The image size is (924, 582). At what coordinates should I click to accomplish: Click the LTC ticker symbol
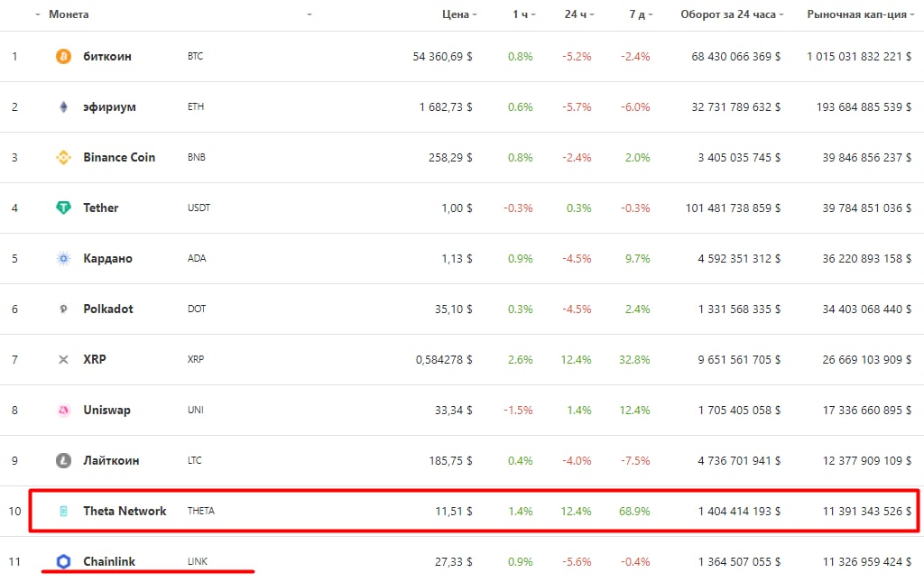click(195, 461)
